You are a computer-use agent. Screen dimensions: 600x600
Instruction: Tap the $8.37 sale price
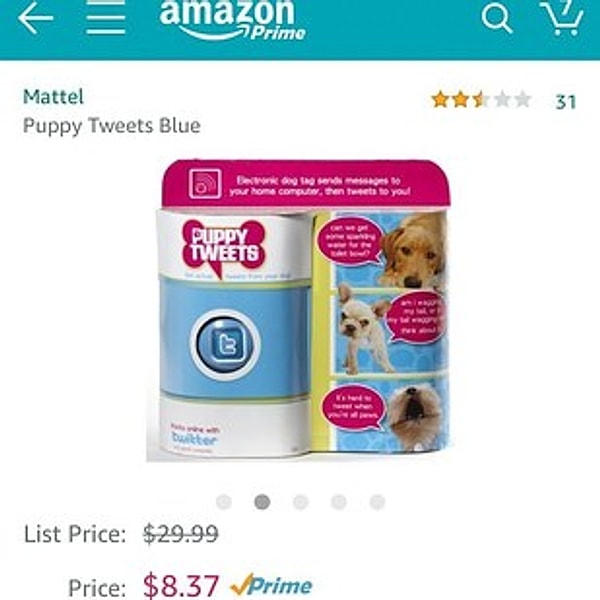[181, 586]
